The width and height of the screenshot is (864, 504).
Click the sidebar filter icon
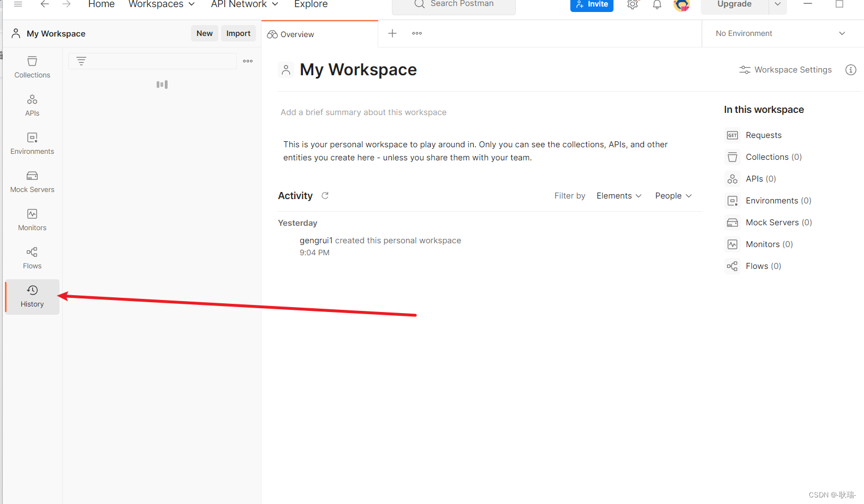[x=81, y=61]
